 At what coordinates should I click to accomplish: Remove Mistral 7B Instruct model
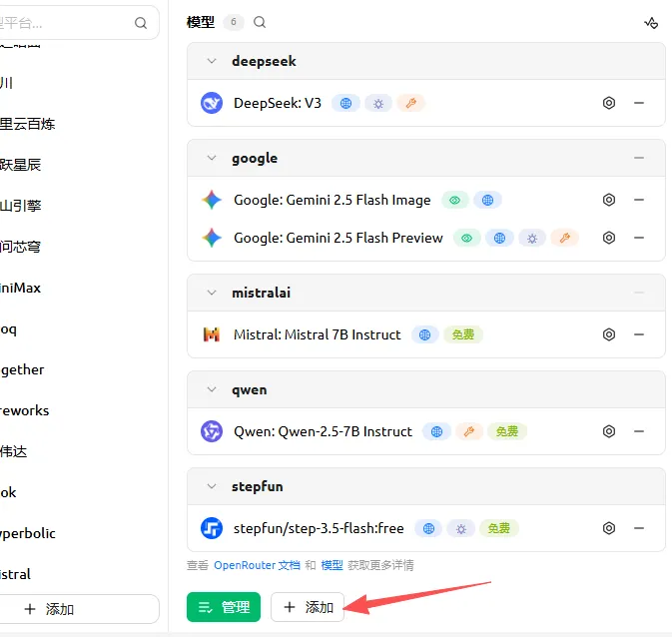(x=639, y=334)
